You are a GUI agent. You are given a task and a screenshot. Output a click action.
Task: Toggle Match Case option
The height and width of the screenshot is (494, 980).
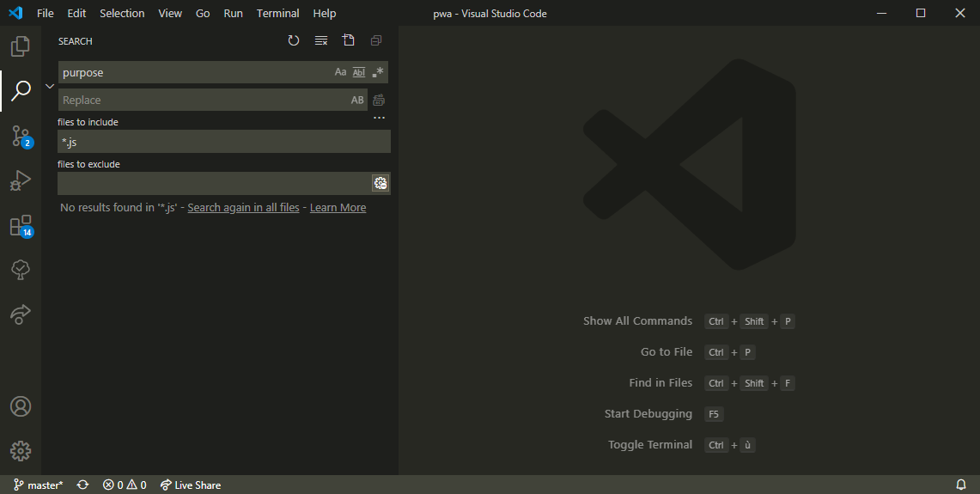(x=340, y=72)
